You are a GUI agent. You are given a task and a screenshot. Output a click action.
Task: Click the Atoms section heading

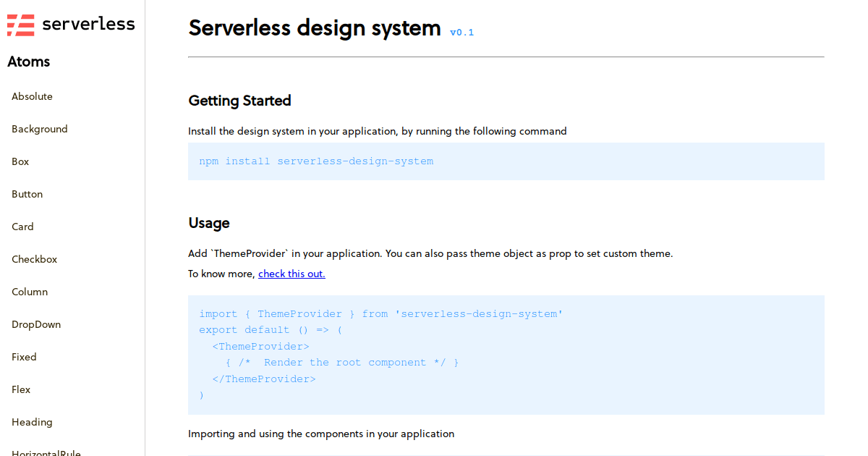point(29,62)
